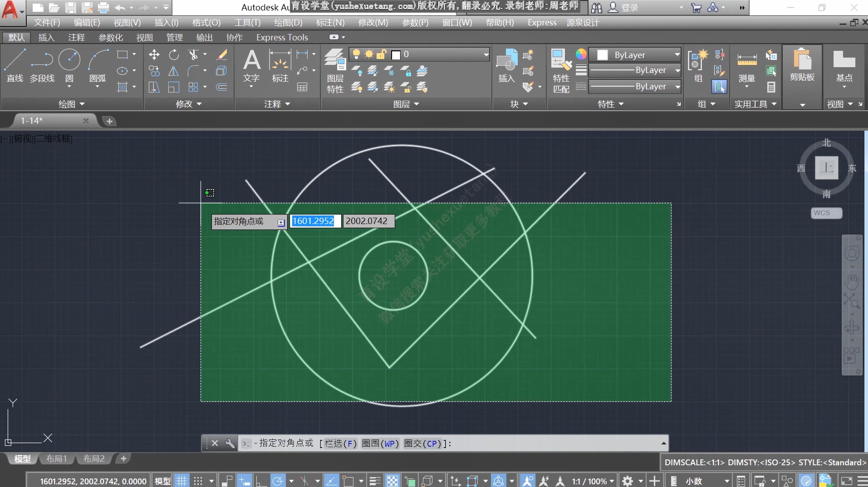The image size is (868, 487).
Task: Activate the Move tool icon
Action: (154, 55)
